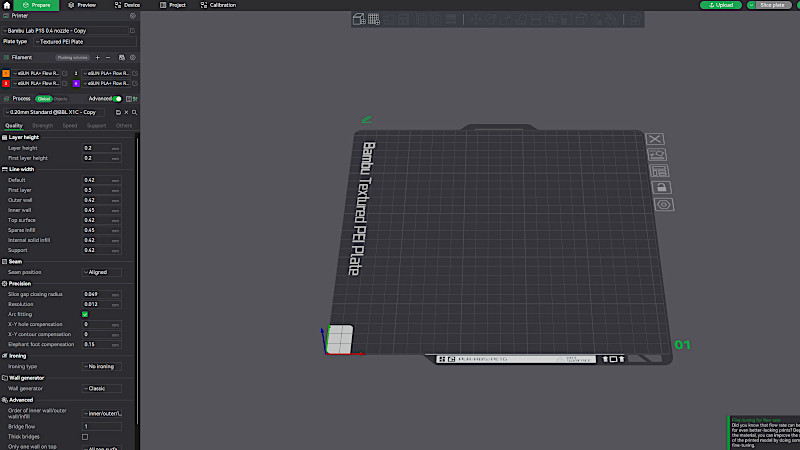This screenshot has height=450, width=800.
Task: Toggle the Advanced switch
Action: point(117,99)
